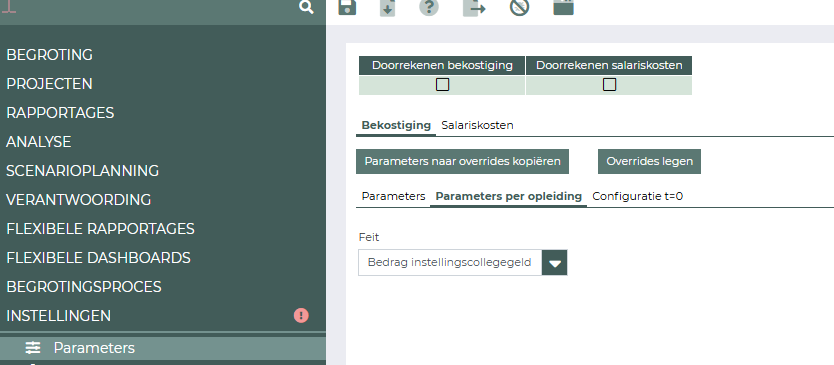The width and height of the screenshot is (834, 365).
Task: Click the Doorrekenen bekostiging column header
Action: 443,65
